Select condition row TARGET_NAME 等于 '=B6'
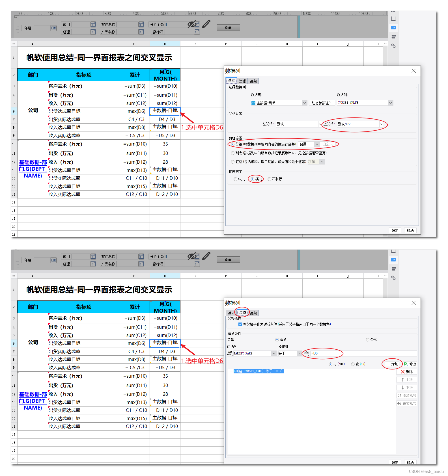 (258, 371)
